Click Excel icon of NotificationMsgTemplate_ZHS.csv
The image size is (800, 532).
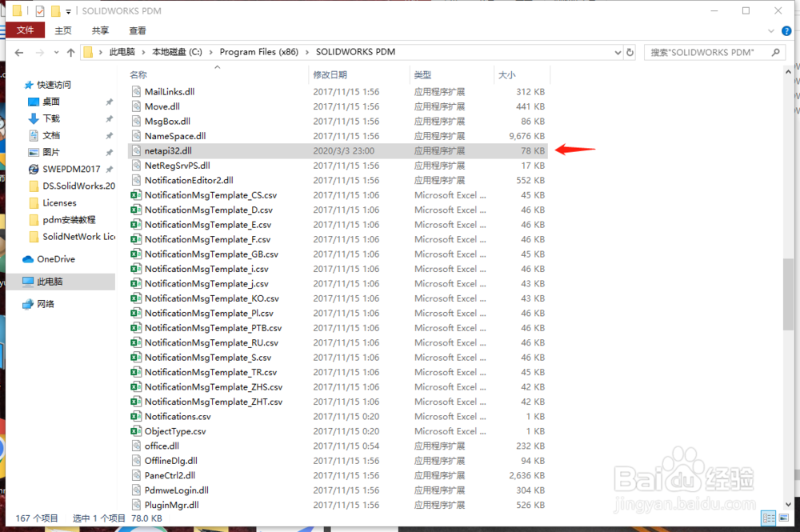pyautogui.click(x=136, y=386)
